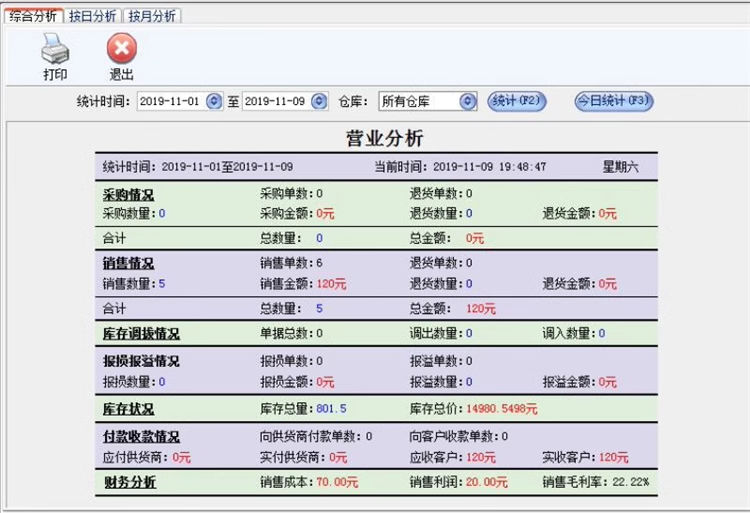Click the 调出数量 label
The width and height of the screenshot is (750, 513).
[x=436, y=333]
